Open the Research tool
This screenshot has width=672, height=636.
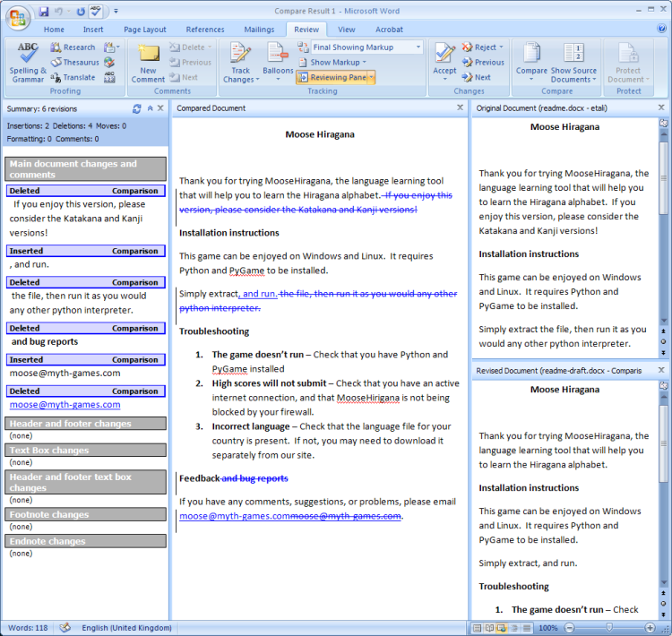pos(73,47)
